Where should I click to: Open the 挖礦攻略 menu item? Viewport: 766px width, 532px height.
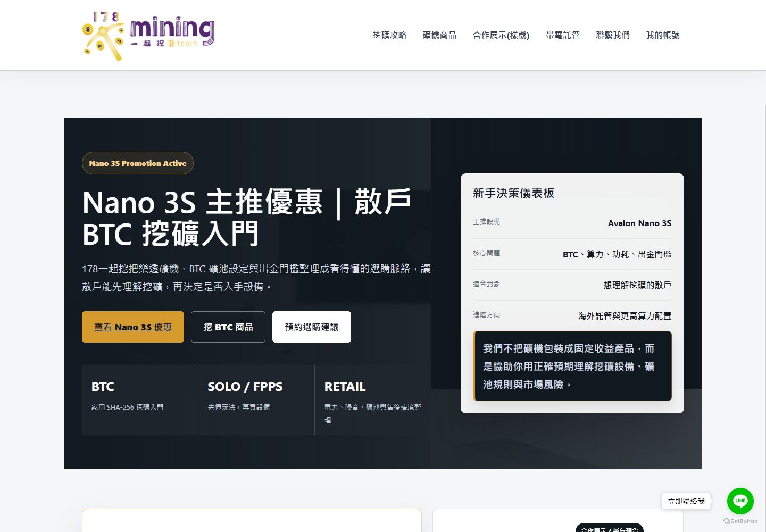(x=389, y=35)
